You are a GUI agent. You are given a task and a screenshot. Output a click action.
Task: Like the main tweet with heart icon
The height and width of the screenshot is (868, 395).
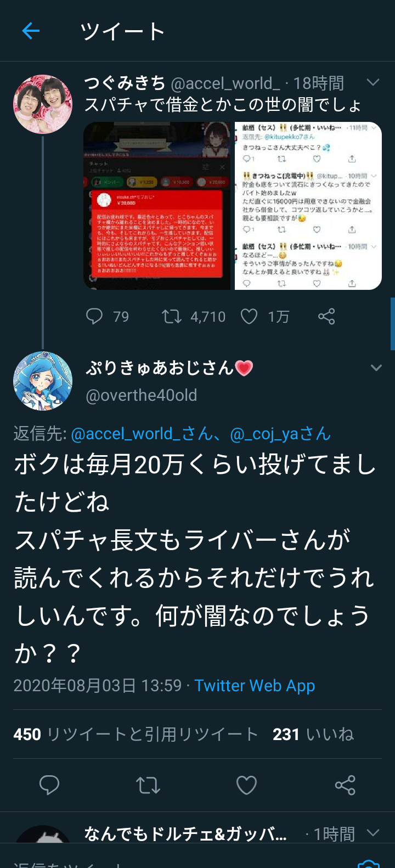(x=246, y=786)
